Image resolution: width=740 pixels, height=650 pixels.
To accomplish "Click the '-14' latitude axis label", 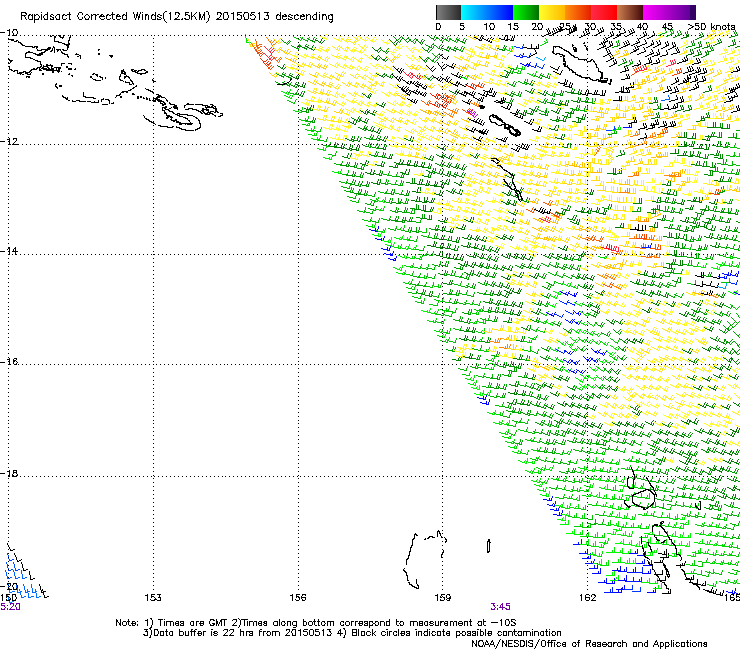I will coord(9,251).
